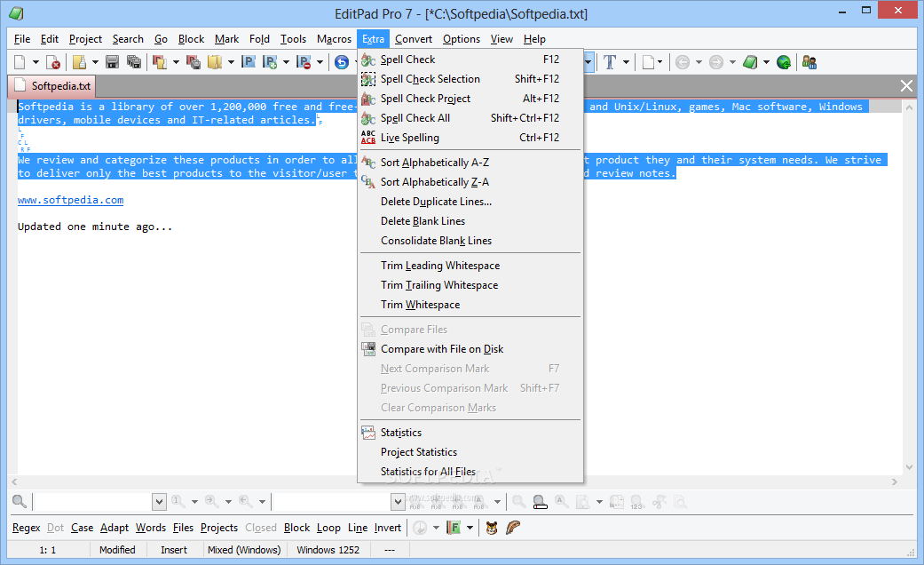Open the replace text history dropdown
924x565 pixels.
point(398,502)
